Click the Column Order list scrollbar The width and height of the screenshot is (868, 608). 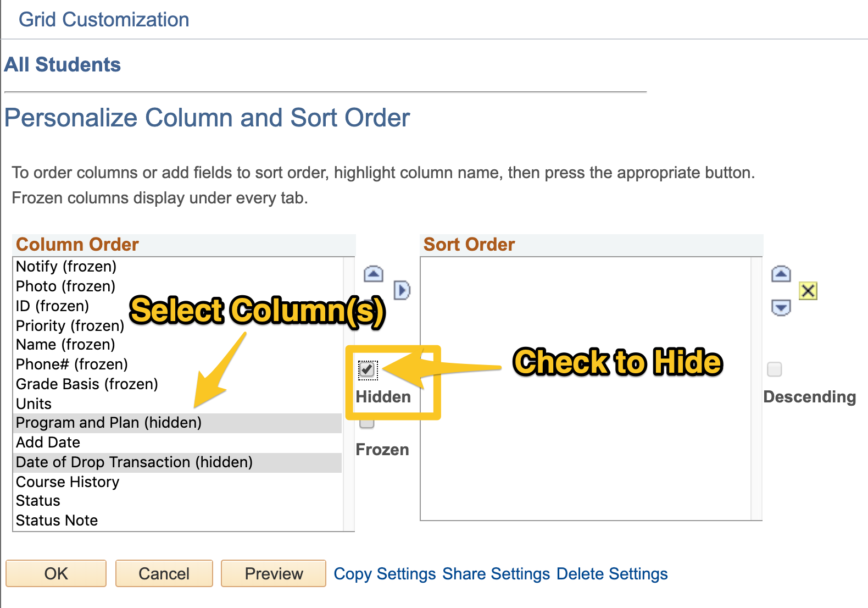click(x=349, y=394)
